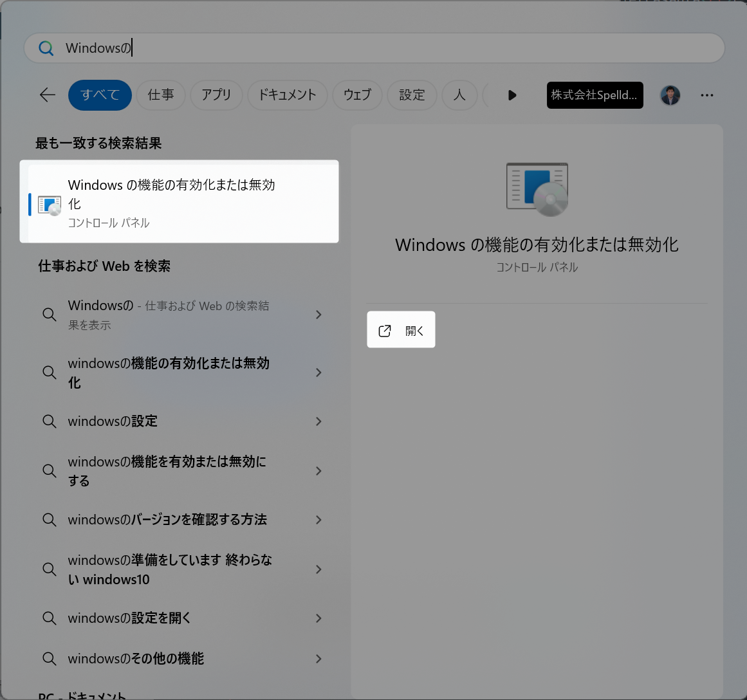Image resolution: width=747 pixels, height=700 pixels.
Task: Click the Windows features icon in best match
Action: (x=50, y=205)
